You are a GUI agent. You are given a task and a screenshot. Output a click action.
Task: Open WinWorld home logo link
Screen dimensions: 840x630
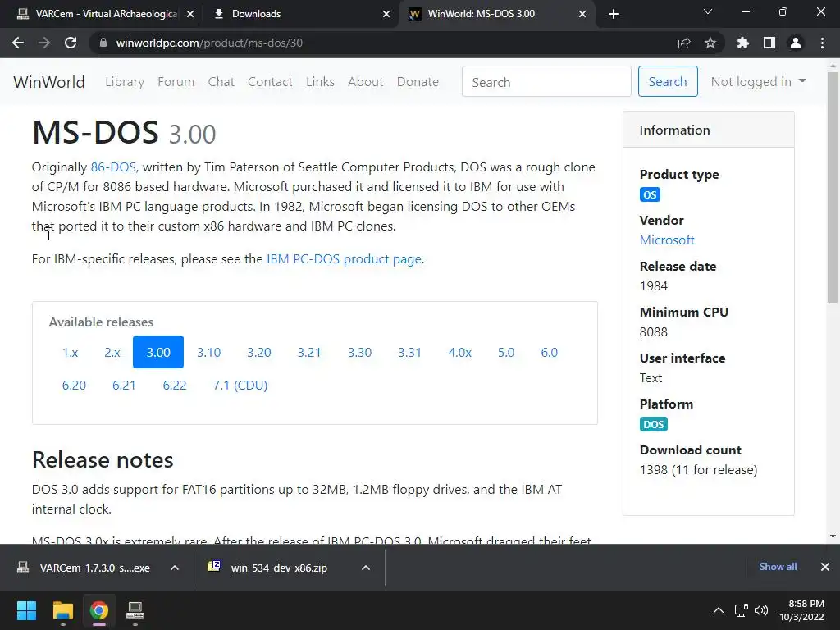click(x=49, y=82)
